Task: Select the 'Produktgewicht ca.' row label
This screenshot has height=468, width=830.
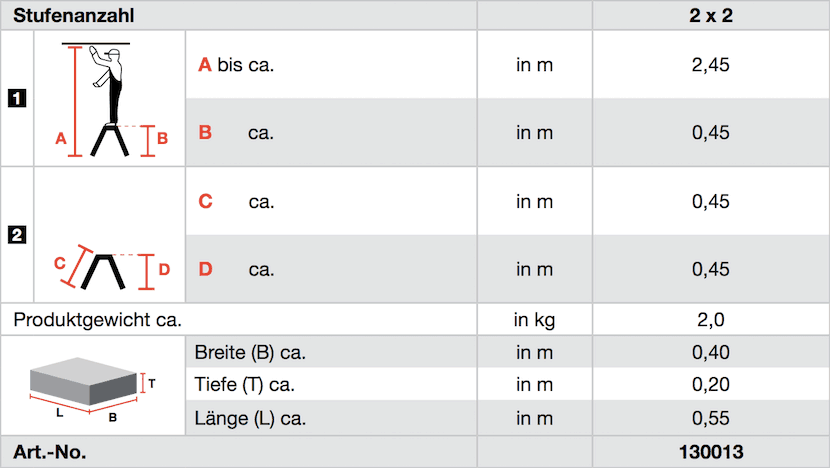Action: (x=97, y=320)
